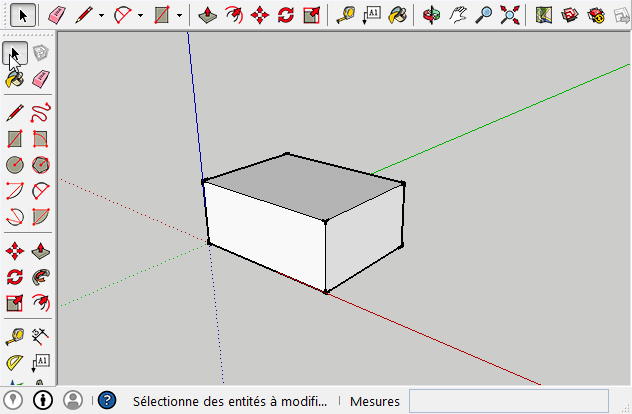The width and height of the screenshot is (632, 414).
Task: Choose the Protractor tool
Action: (15, 362)
